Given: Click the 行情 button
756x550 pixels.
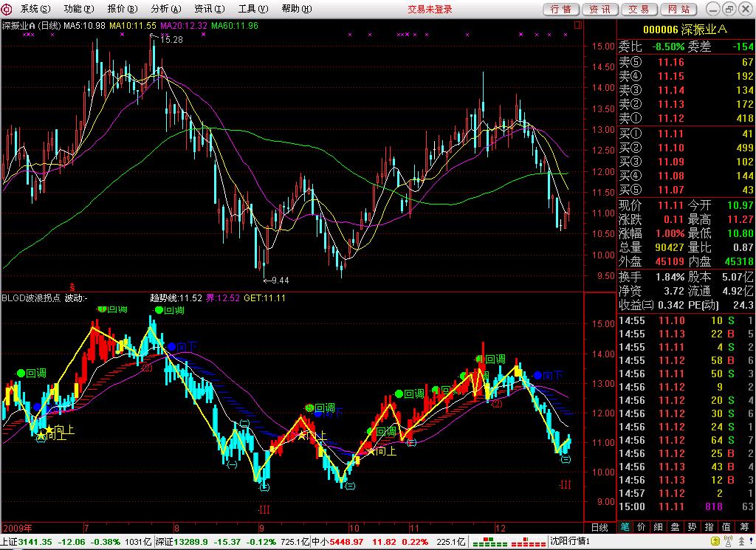Looking at the screenshot, I should click(x=561, y=9).
